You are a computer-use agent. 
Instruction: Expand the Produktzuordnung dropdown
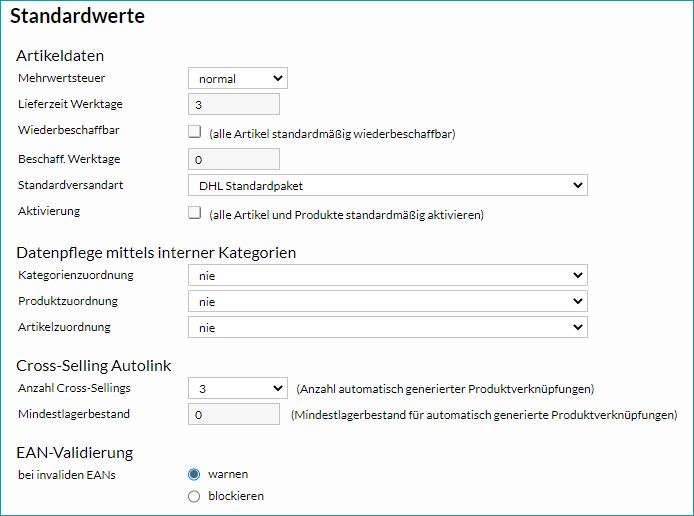click(x=388, y=301)
